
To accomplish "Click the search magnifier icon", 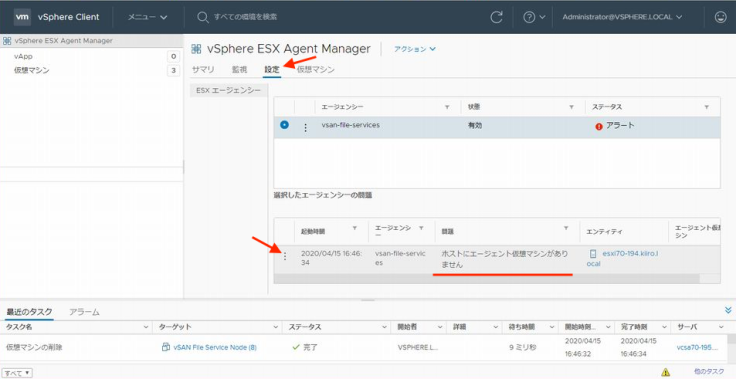I will [202, 17].
